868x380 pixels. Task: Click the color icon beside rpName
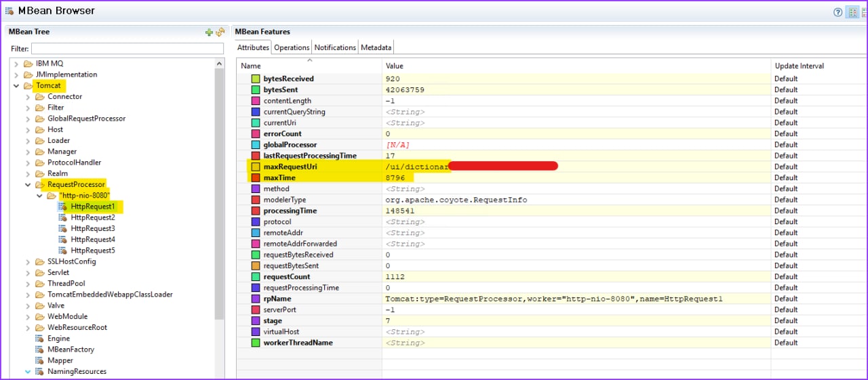pos(256,299)
